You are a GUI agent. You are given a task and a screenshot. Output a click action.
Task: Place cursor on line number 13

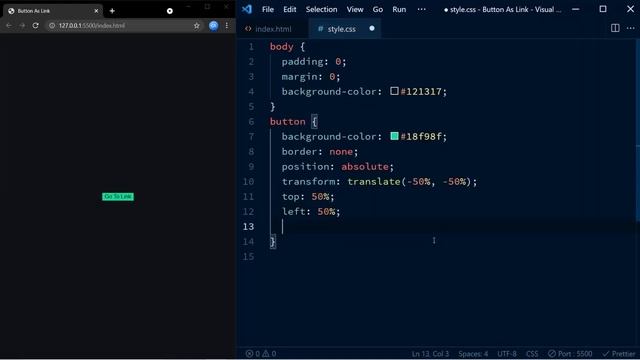click(x=249, y=227)
